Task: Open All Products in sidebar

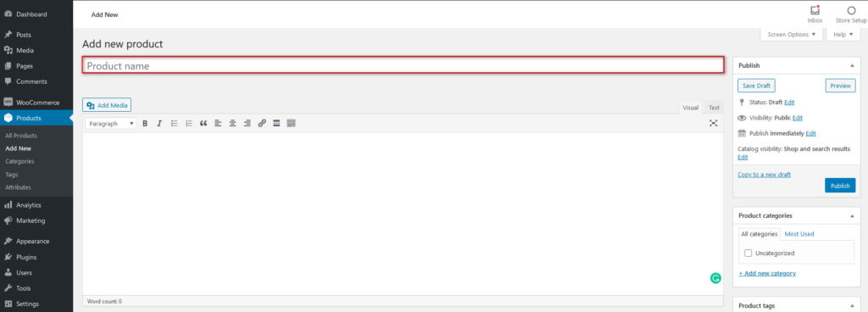Action: pyautogui.click(x=21, y=136)
